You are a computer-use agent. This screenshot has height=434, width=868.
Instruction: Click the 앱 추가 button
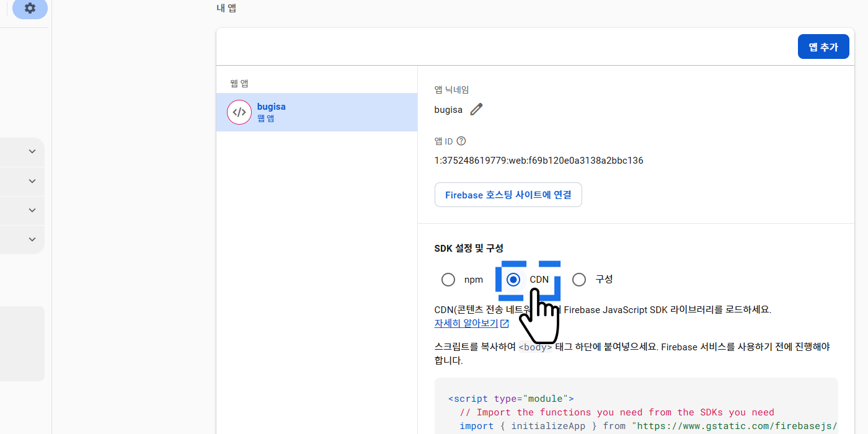tap(823, 47)
